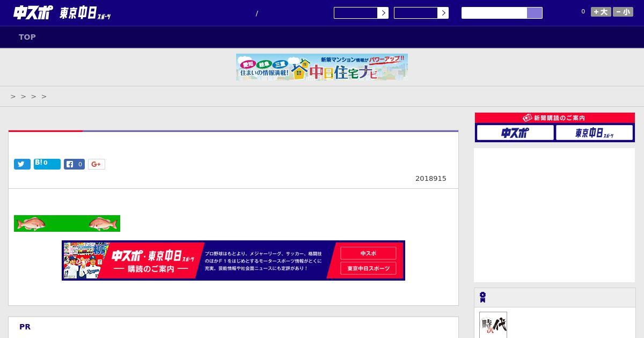Viewport: 644px width, 338px height.
Task: Click the 新聞購読のご案内 sidebar heading
Action: tap(555, 118)
